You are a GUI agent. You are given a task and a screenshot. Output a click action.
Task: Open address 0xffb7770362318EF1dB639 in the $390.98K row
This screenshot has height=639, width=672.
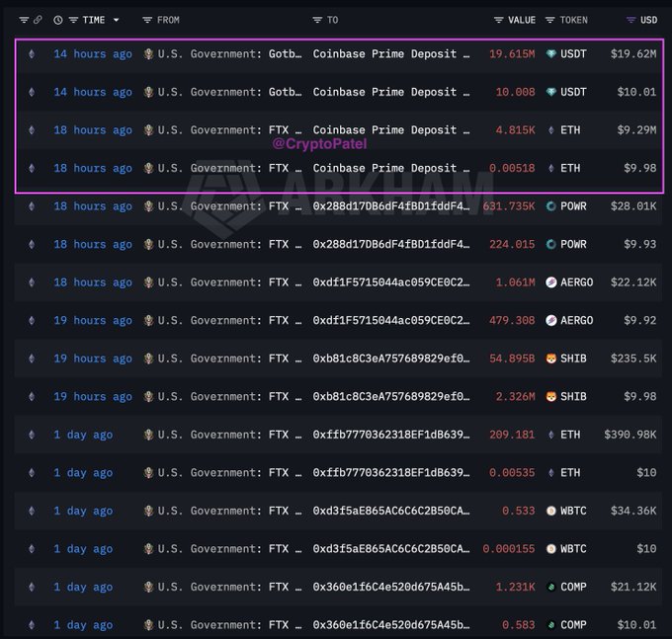(391, 435)
